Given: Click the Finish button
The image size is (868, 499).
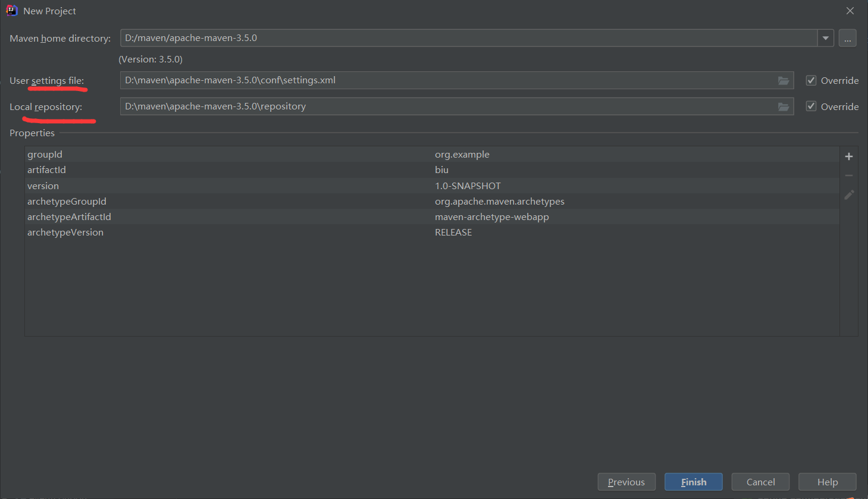Looking at the screenshot, I should (694, 482).
